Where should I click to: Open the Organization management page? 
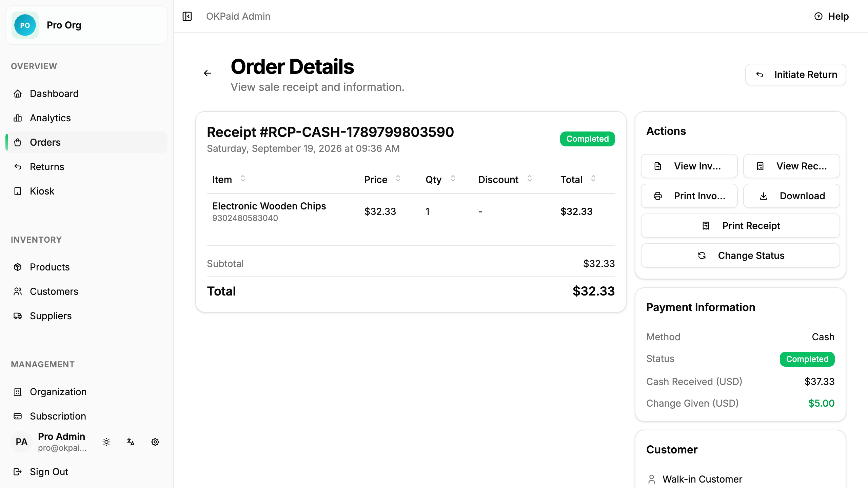tap(86, 392)
